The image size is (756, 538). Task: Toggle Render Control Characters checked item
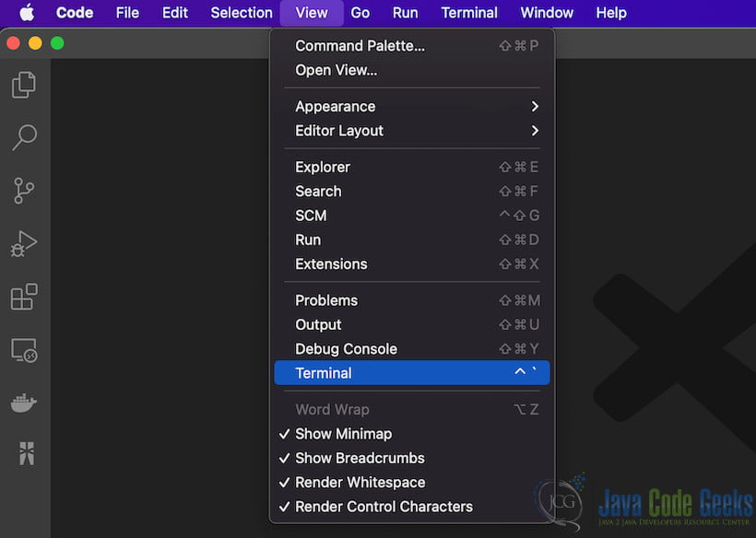(412, 506)
